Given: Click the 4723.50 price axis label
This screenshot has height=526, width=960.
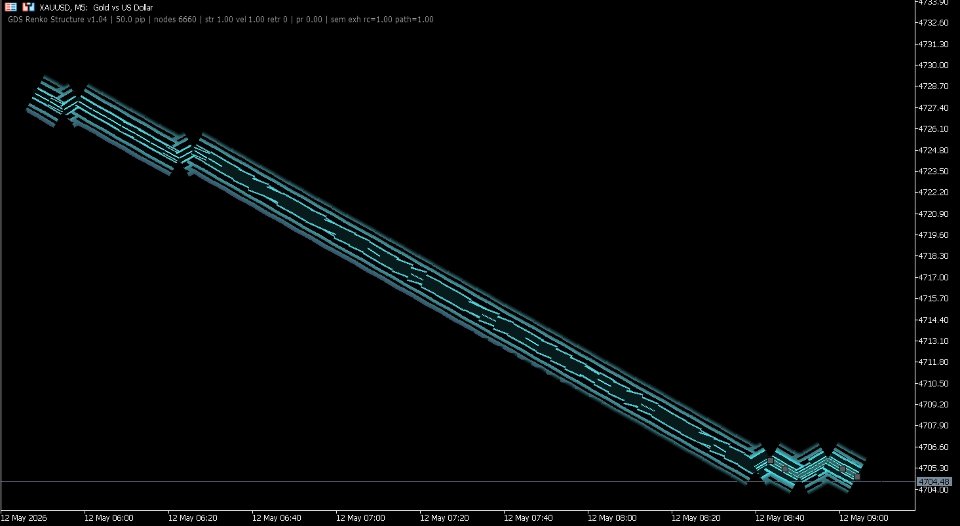Looking at the screenshot, I should coord(934,171).
